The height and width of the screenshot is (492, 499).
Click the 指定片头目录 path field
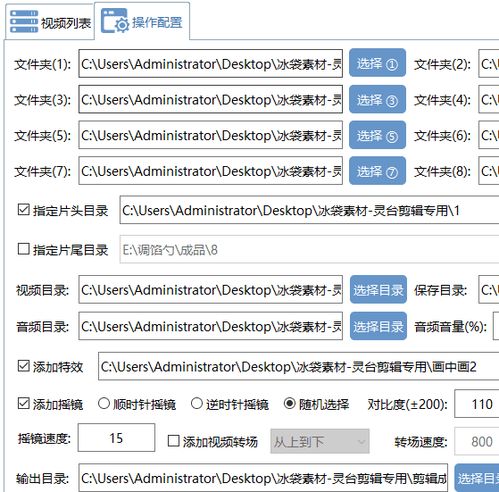(309, 210)
